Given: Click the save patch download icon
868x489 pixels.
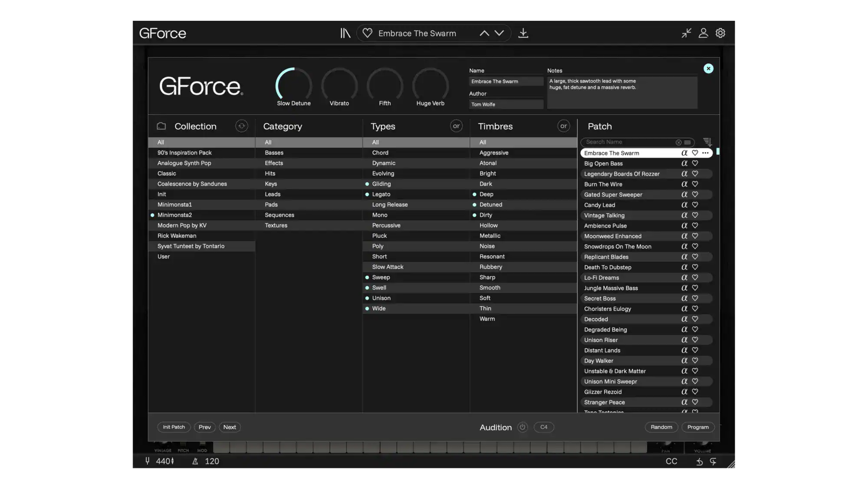Looking at the screenshot, I should coord(523,33).
